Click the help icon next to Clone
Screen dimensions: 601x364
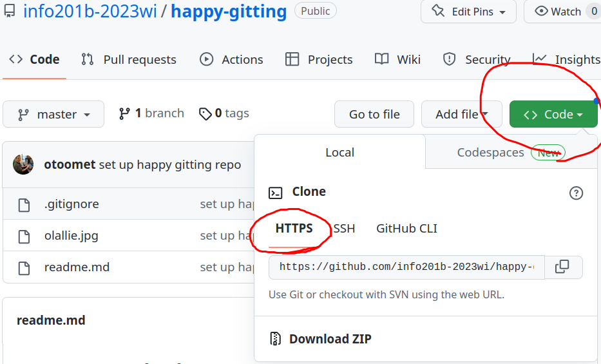pos(576,193)
